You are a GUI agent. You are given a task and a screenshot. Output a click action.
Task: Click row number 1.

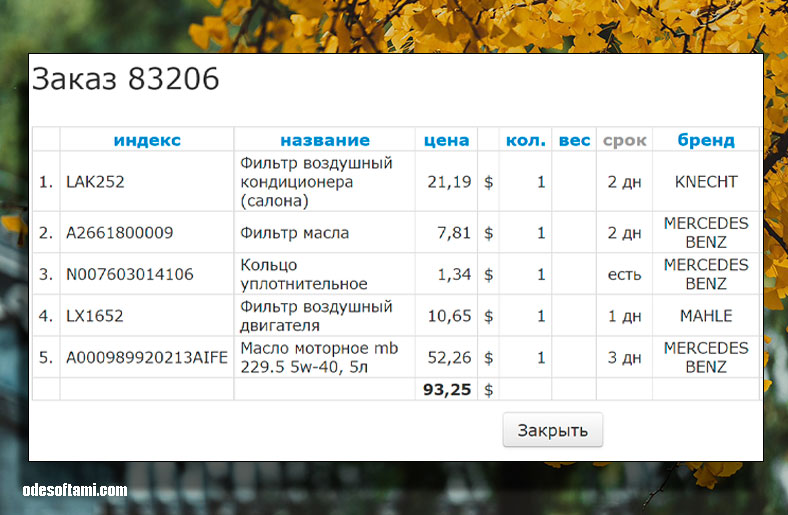point(46,181)
